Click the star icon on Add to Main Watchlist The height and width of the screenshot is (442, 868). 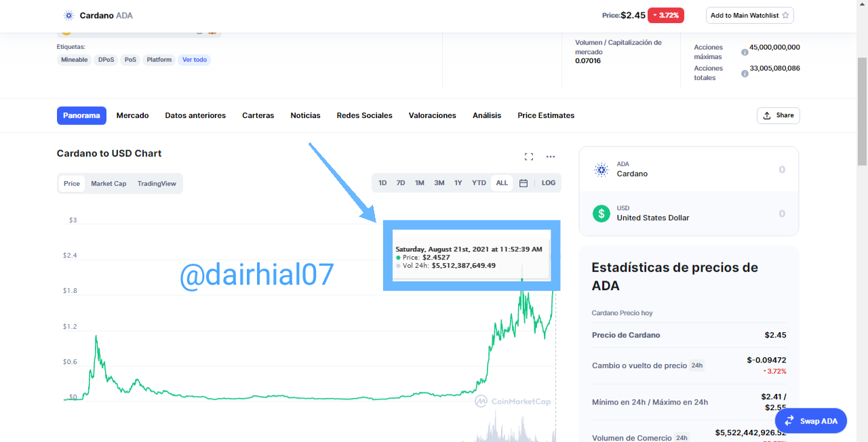pyautogui.click(x=785, y=16)
